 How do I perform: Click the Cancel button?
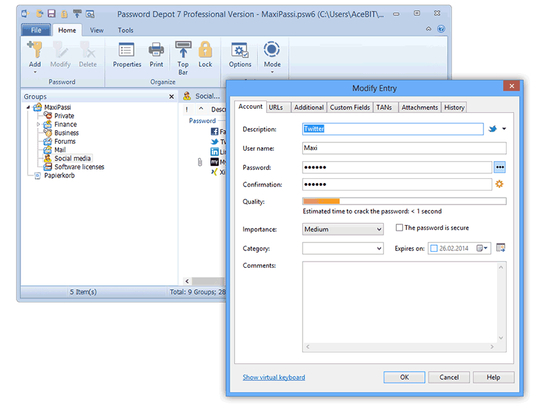tap(449, 377)
